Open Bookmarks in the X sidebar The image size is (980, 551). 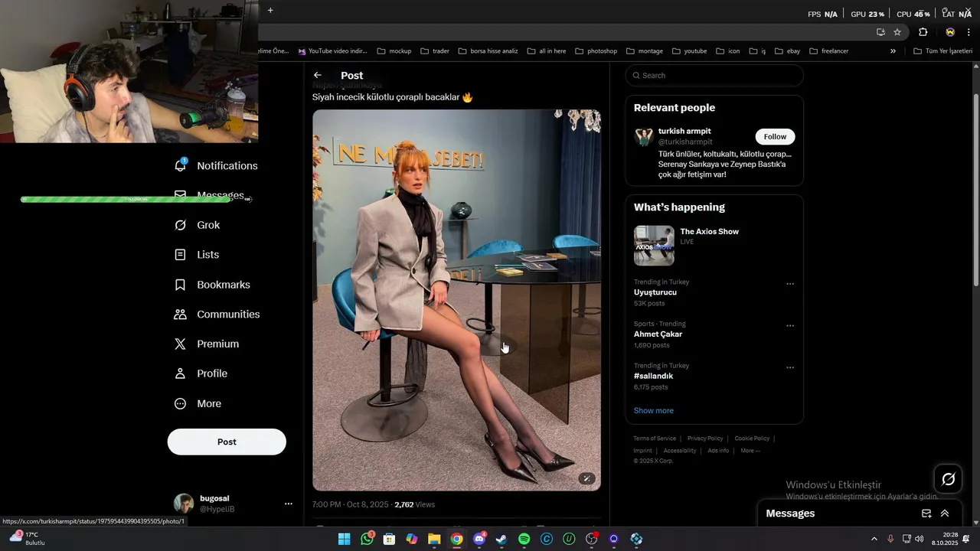point(213,285)
